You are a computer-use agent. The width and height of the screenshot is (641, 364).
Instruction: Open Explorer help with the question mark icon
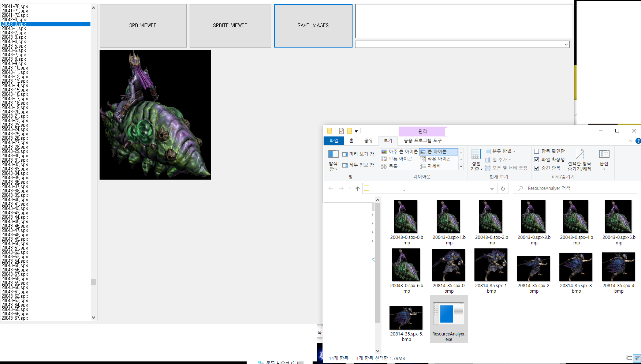(638, 141)
